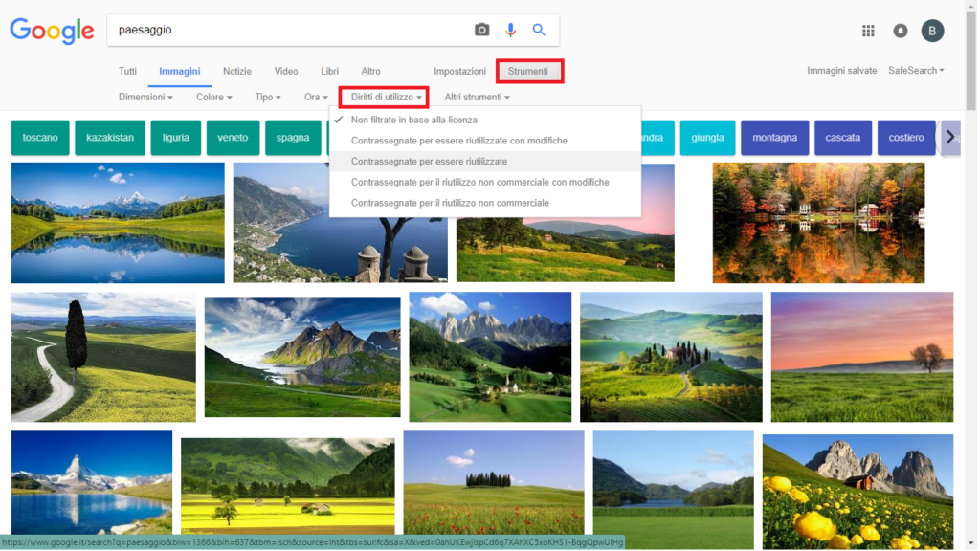
Task: Expand the Colore filter dropdown
Action: pos(214,97)
